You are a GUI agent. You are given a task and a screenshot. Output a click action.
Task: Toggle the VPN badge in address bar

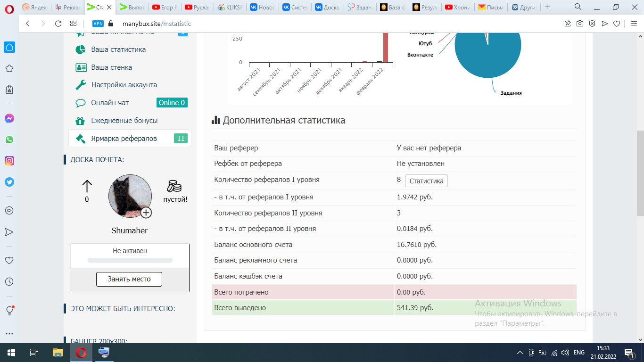click(98, 24)
